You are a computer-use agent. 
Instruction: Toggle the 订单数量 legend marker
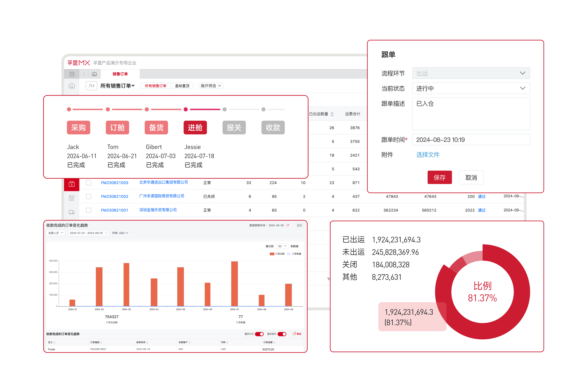coord(289,254)
